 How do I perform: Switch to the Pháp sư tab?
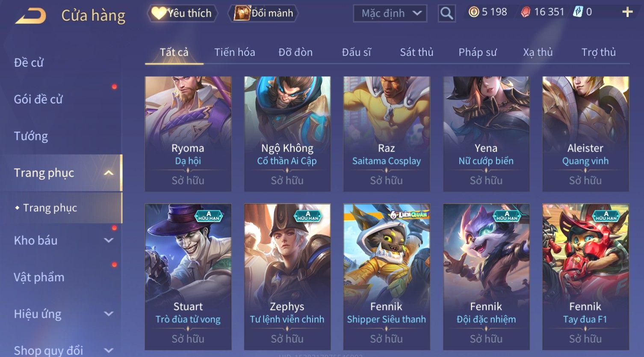(x=478, y=52)
